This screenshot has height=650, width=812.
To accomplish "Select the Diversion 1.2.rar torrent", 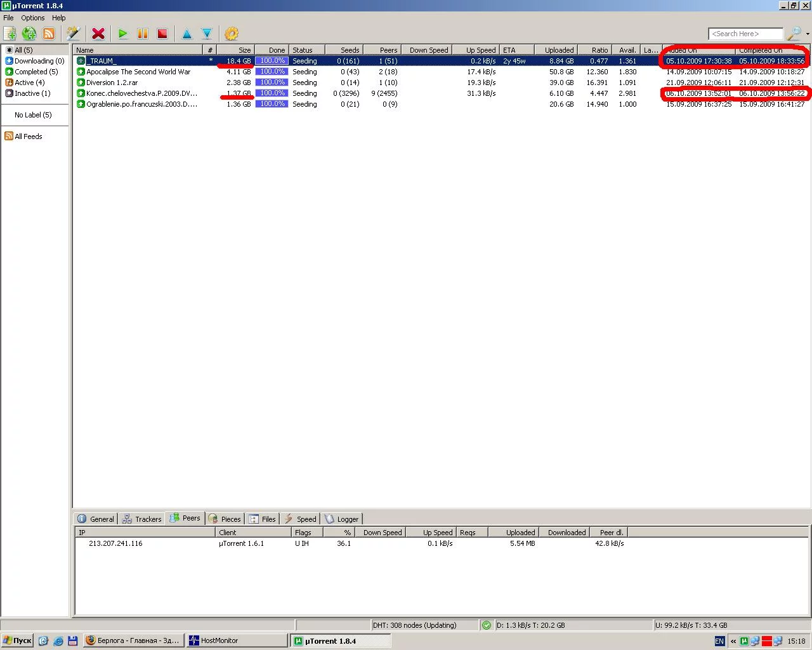I will (x=442, y=83).
